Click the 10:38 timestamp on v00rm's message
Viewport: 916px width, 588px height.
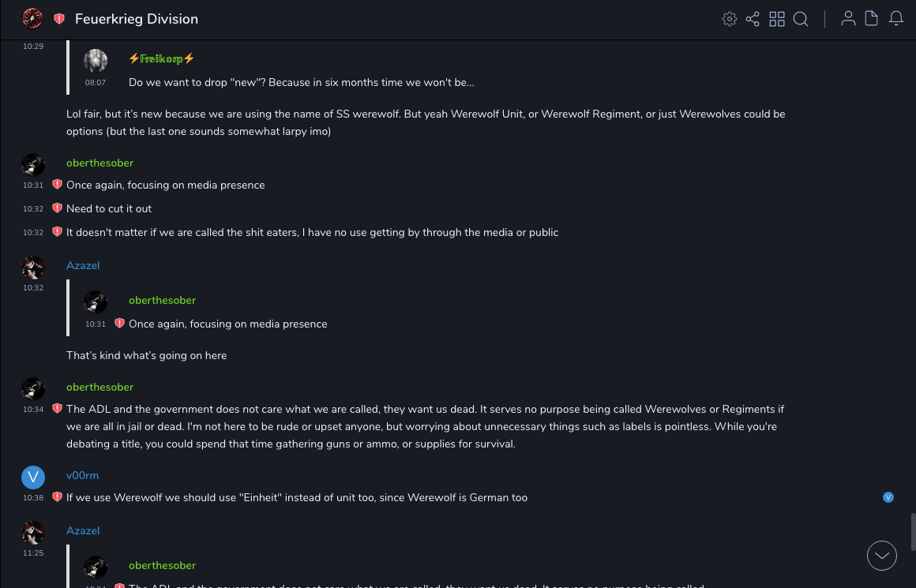click(33, 498)
